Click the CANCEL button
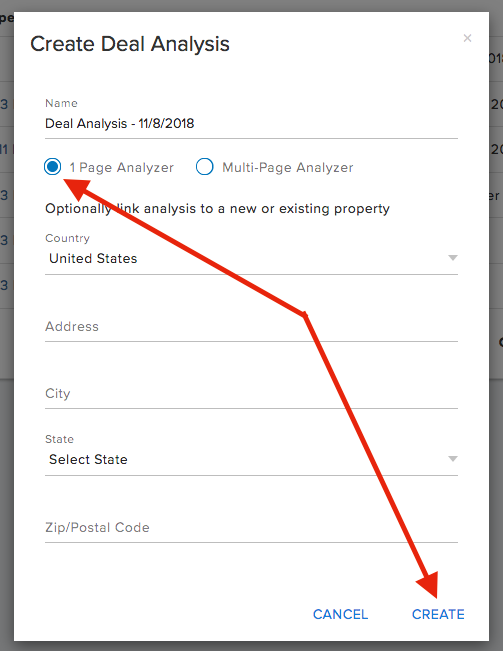The image size is (503, 651). pos(340,614)
